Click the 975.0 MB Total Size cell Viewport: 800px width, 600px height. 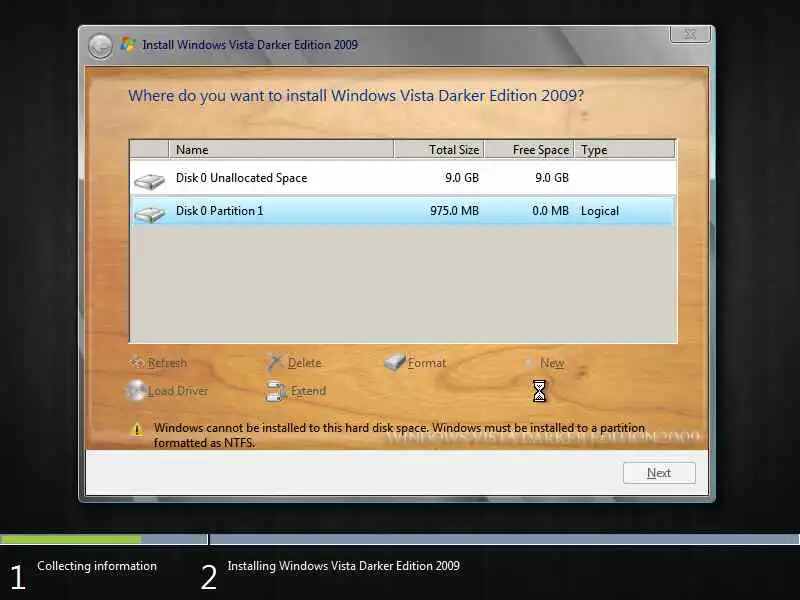[454, 211]
